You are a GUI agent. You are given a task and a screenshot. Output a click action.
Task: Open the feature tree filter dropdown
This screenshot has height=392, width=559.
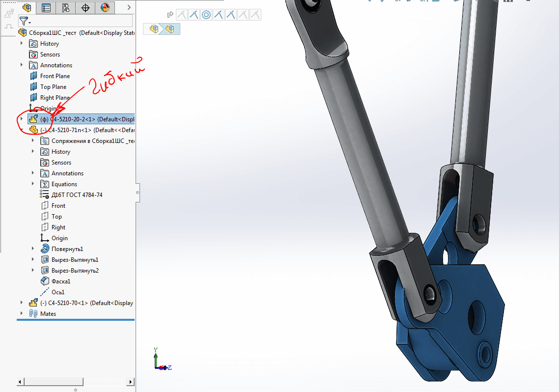click(25, 21)
